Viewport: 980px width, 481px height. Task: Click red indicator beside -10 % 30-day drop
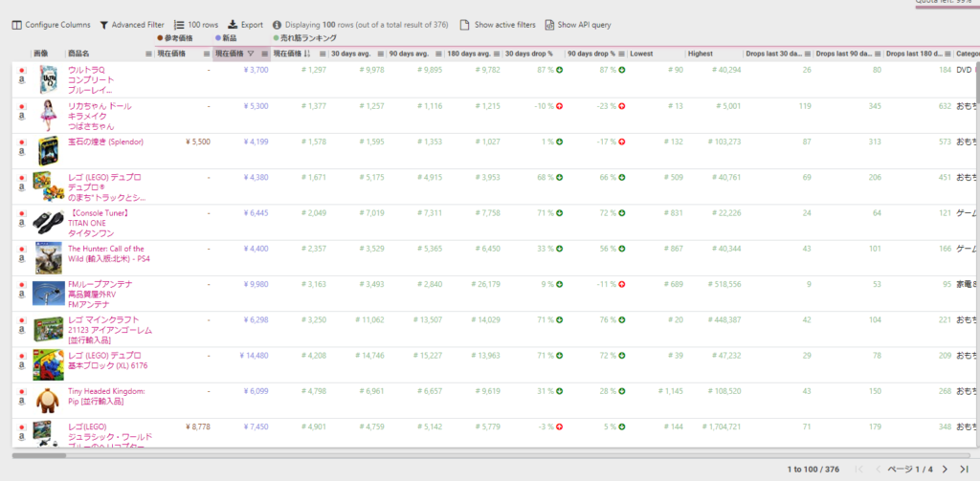tap(559, 106)
